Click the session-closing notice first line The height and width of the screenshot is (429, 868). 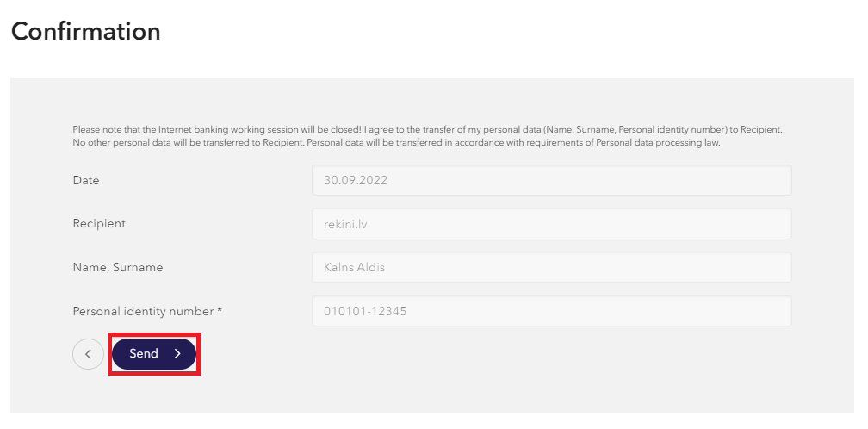[x=427, y=129]
